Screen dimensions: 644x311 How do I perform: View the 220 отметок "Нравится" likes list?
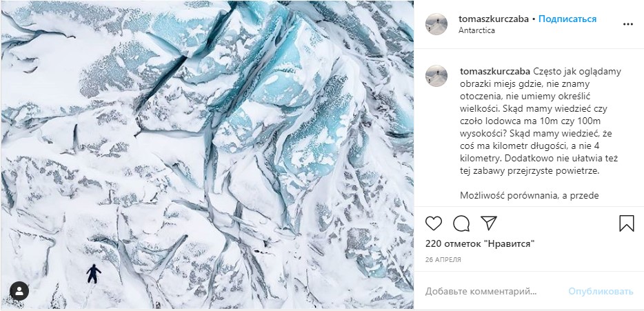(480, 244)
